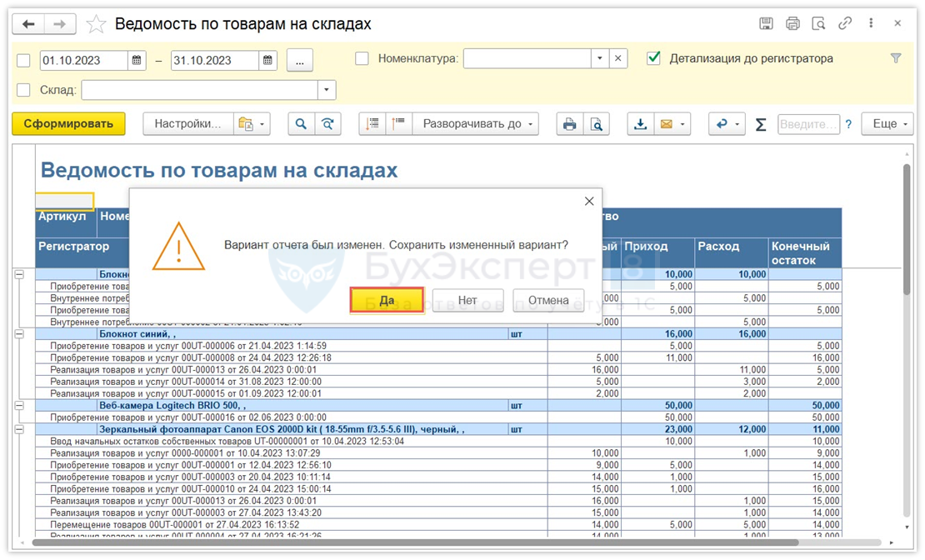Click the get-link chain icon in title bar
Viewport: 925px width, 560px height.
pyautogui.click(x=845, y=24)
